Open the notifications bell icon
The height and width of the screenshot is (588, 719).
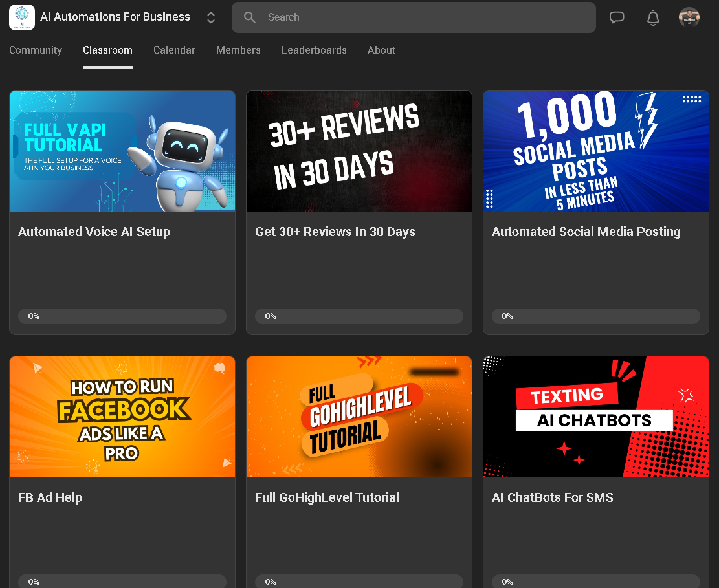[653, 17]
